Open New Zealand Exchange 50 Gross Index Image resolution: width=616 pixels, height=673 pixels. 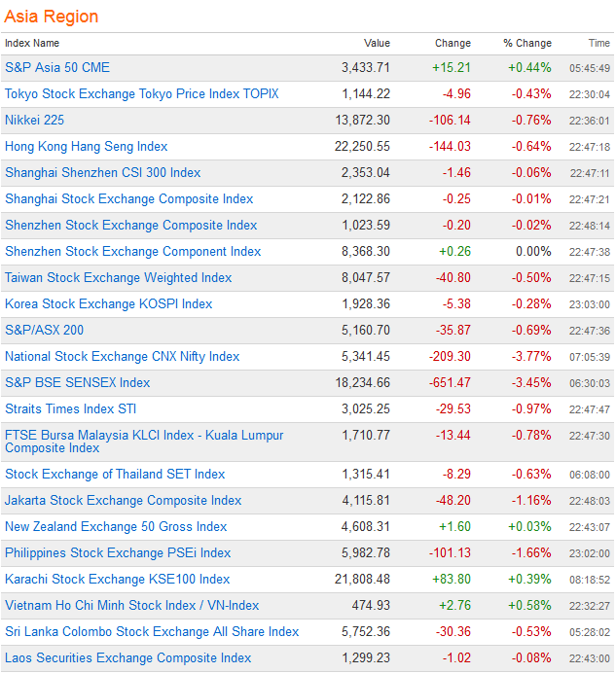point(116,526)
